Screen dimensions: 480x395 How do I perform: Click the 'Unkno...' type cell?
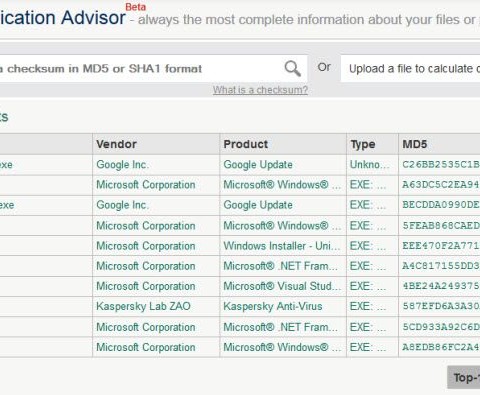click(370, 165)
